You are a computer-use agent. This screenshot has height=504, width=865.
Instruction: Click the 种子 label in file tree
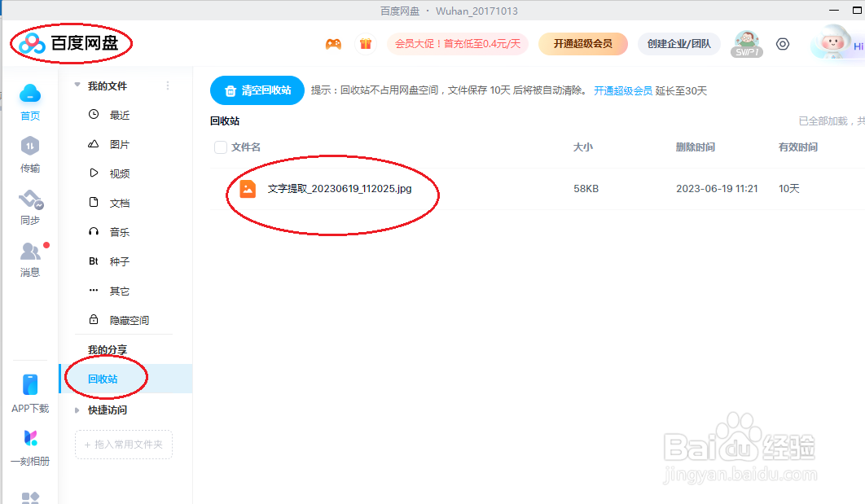pos(120,261)
